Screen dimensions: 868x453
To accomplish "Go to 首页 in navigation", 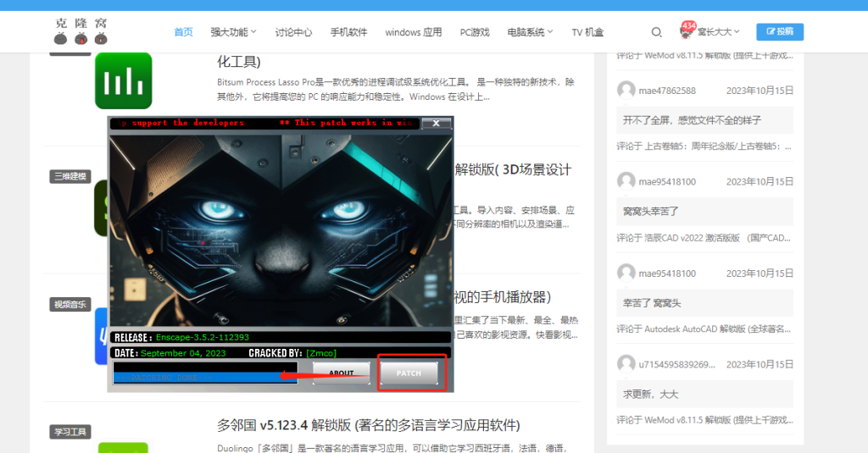I will (x=183, y=32).
